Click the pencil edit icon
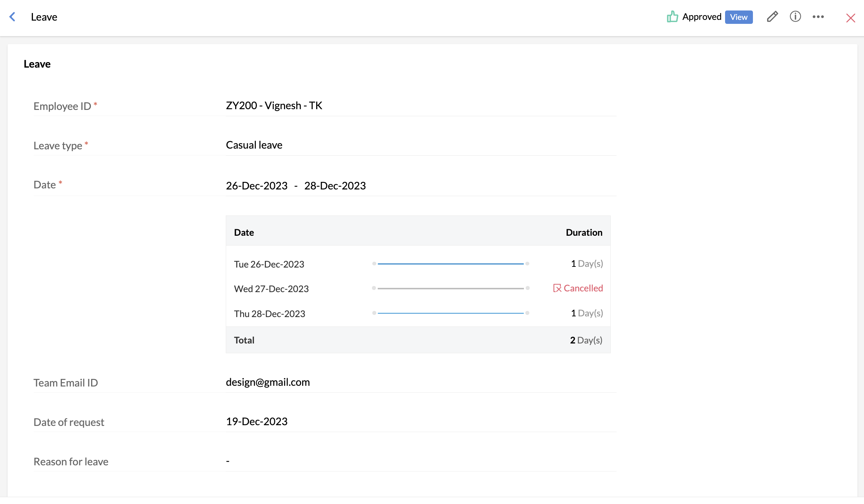 pos(772,17)
